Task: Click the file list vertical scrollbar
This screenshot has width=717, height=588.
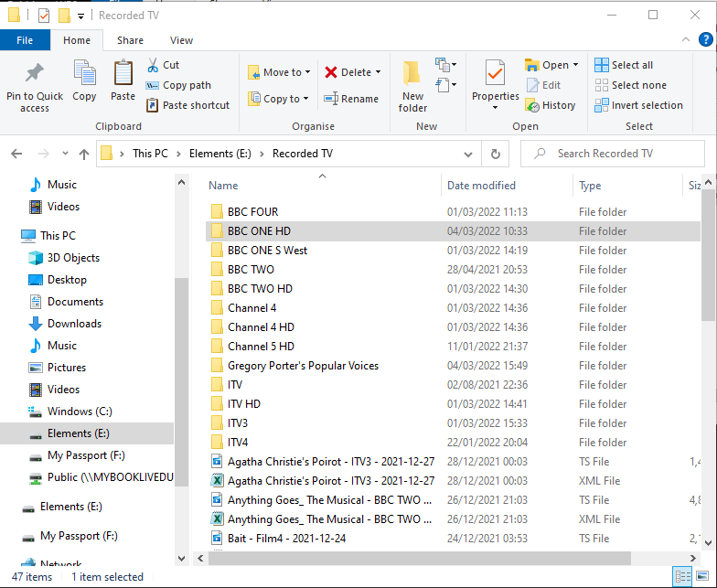Action: tap(708, 366)
